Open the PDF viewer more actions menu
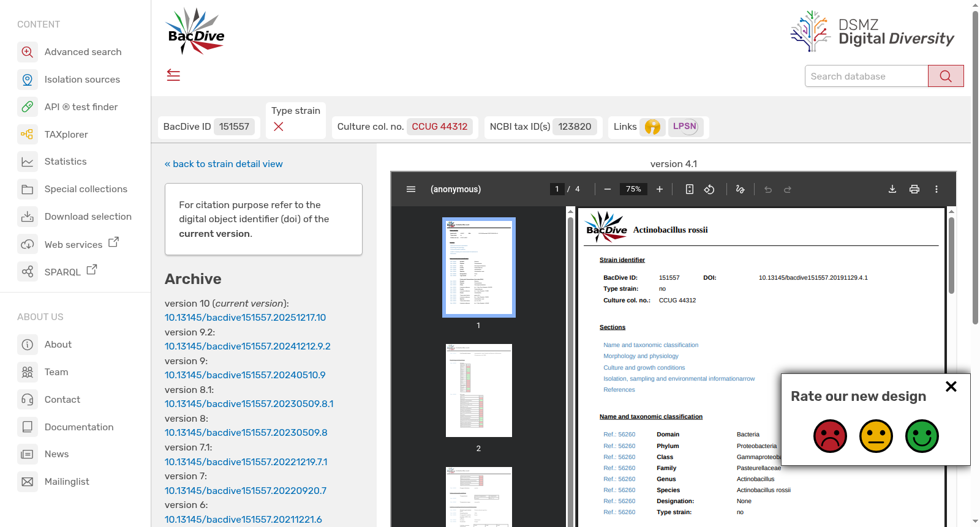This screenshot has height=527, width=980. coord(937,189)
